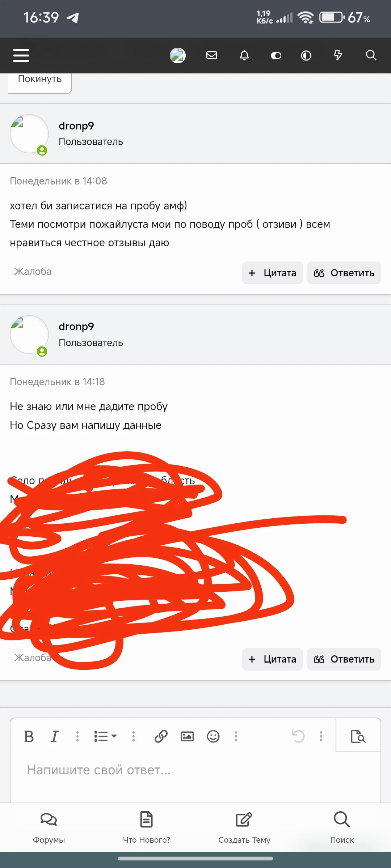Open the emoji smiley picker
Screen dimensions: 391x868
[x=213, y=736]
